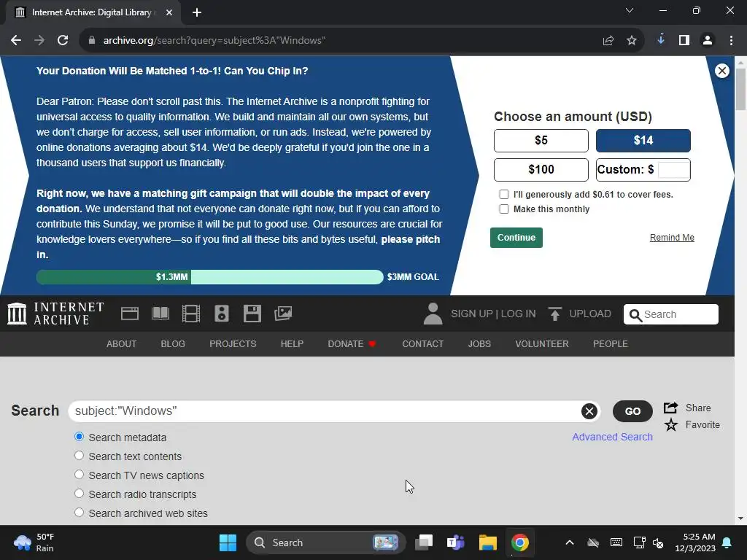The height and width of the screenshot is (560, 747).
Task: Click the Favorite star icon
Action: pos(671,425)
